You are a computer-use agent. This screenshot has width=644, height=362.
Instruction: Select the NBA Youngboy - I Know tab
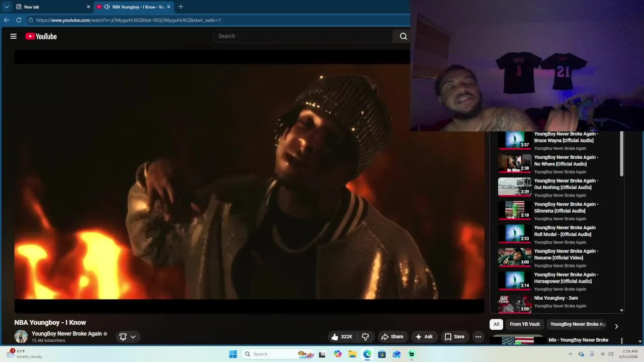tap(133, 7)
